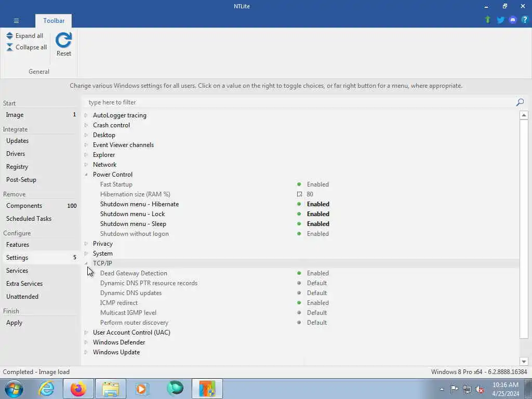Toggle ICMP redirect Enabled value
Image resolution: width=532 pixels, height=399 pixels.
pos(317,303)
